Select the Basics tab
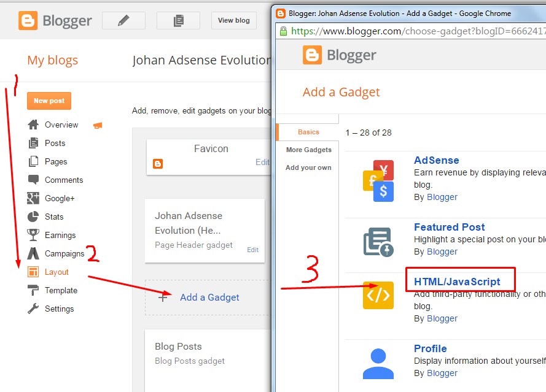The width and height of the screenshot is (546, 392). 308,132
